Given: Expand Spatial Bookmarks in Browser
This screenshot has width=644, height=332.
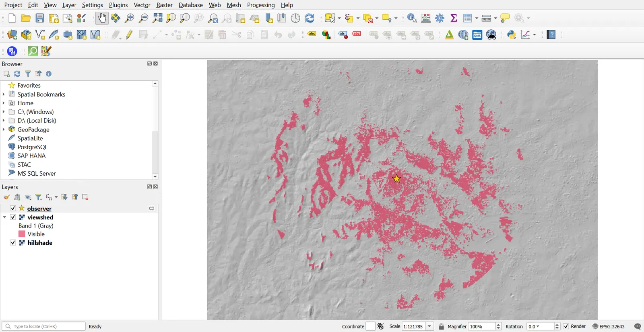Looking at the screenshot, I should pos(4,94).
